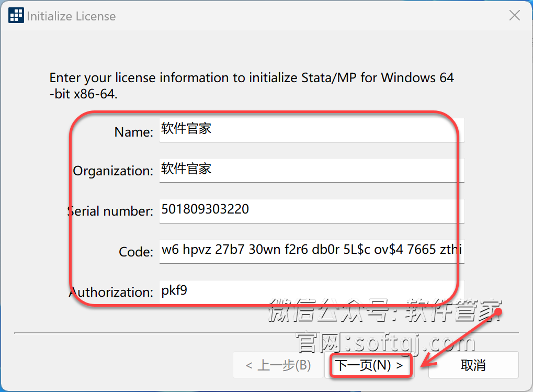Screen dimensions: 533x392
Task: Click into the Serial number field
Action: [312, 211]
